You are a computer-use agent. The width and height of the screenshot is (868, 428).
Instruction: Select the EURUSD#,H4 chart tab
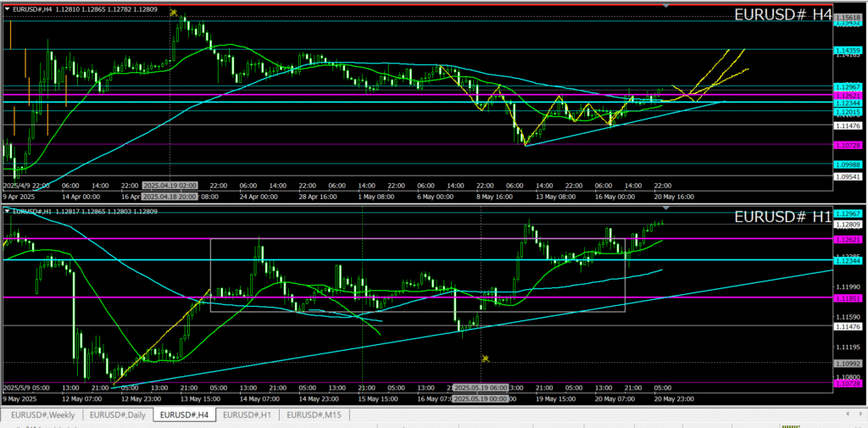(184, 414)
